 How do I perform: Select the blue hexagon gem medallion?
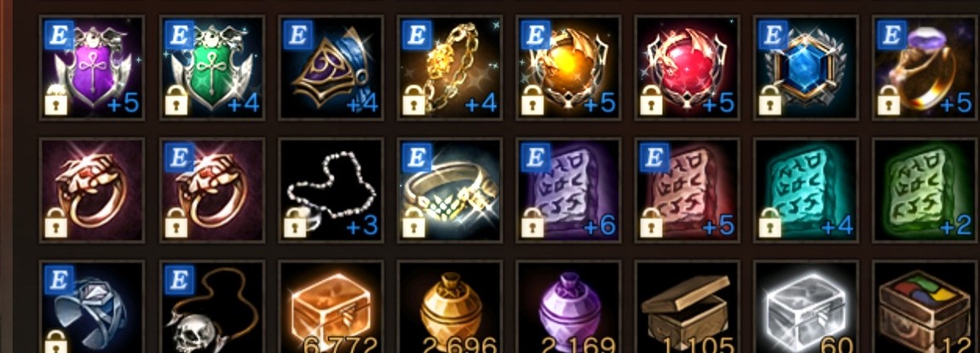(806, 68)
